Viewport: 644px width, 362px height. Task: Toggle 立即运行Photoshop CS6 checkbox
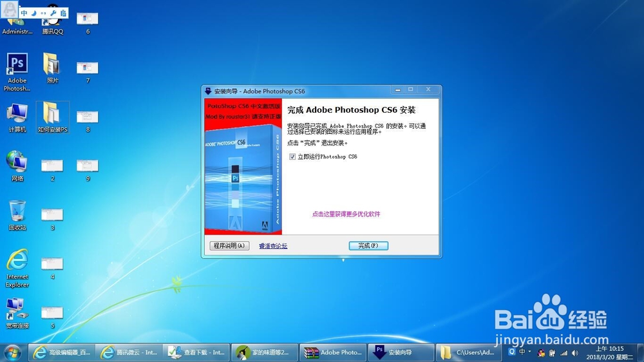(x=292, y=157)
